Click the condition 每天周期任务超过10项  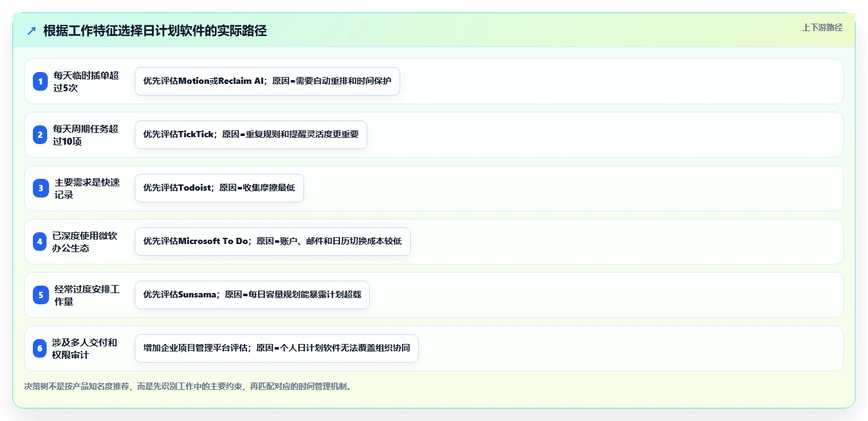pos(86,135)
